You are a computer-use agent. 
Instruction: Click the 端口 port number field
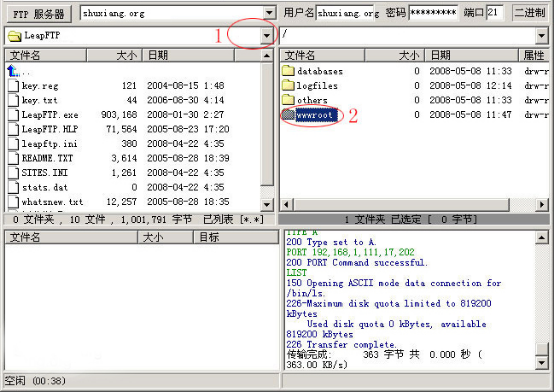[495, 13]
